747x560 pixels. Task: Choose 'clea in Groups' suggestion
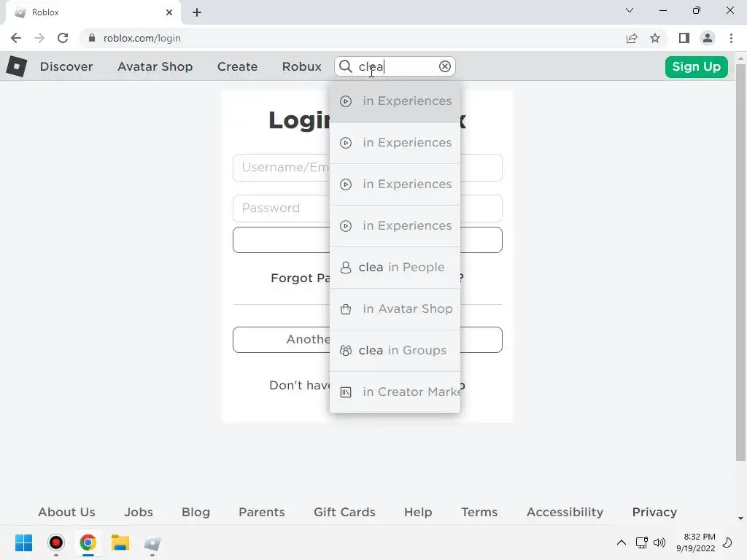coord(395,350)
